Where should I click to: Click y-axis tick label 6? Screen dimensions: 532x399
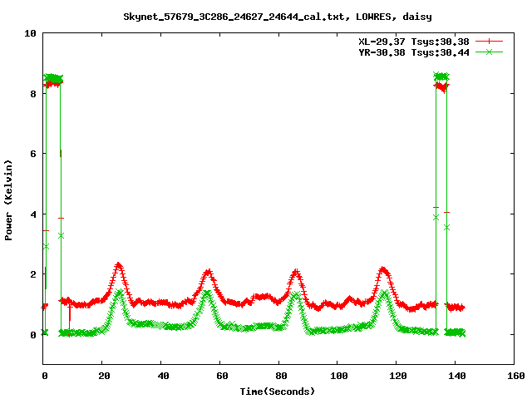click(33, 154)
